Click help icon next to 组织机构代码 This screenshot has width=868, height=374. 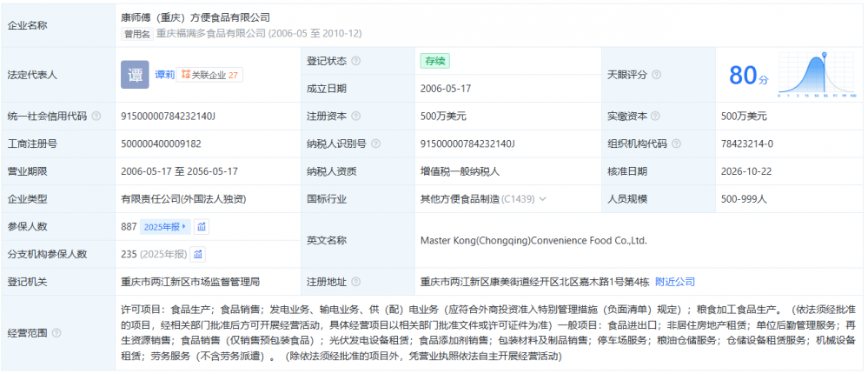[x=676, y=144]
